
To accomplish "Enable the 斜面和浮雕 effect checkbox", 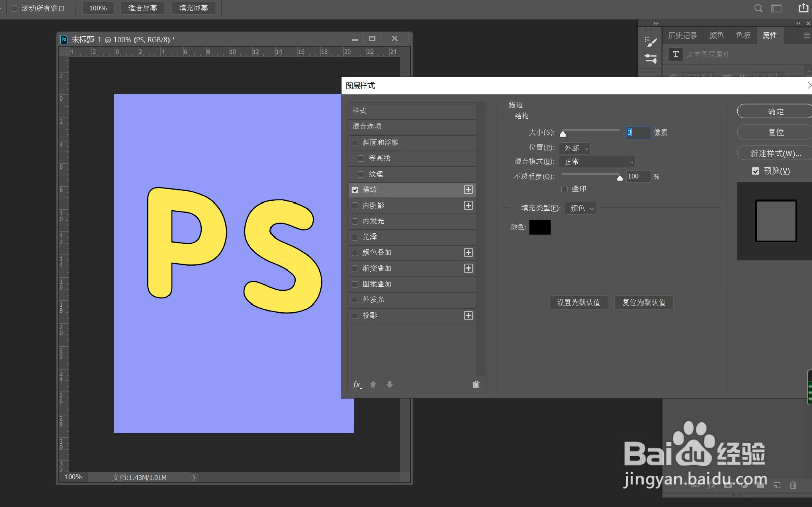I will click(355, 143).
